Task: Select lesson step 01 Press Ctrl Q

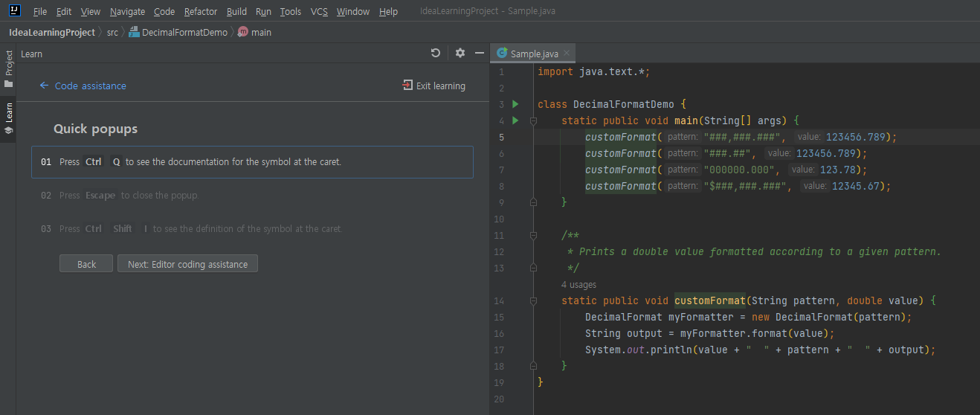Action: (x=252, y=162)
